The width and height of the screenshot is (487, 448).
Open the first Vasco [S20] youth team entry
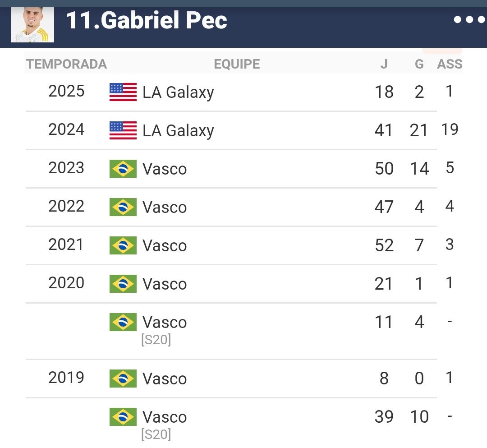pyautogui.click(x=165, y=330)
